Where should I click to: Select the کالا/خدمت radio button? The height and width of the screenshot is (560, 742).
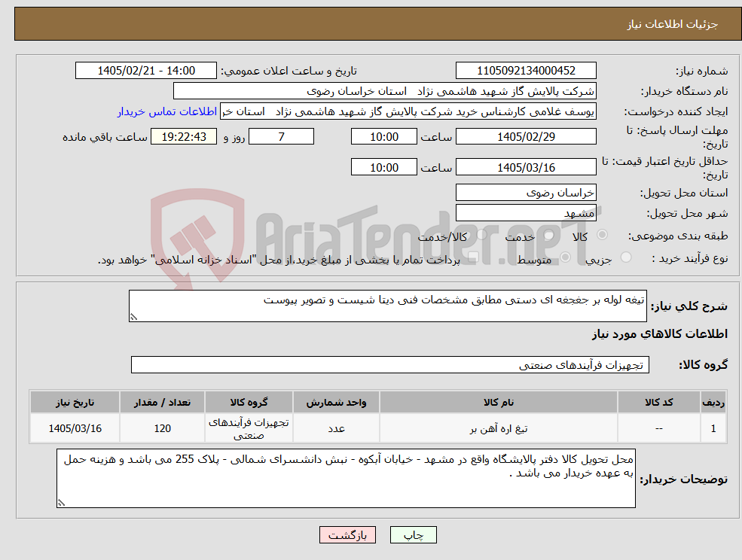click(x=481, y=235)
